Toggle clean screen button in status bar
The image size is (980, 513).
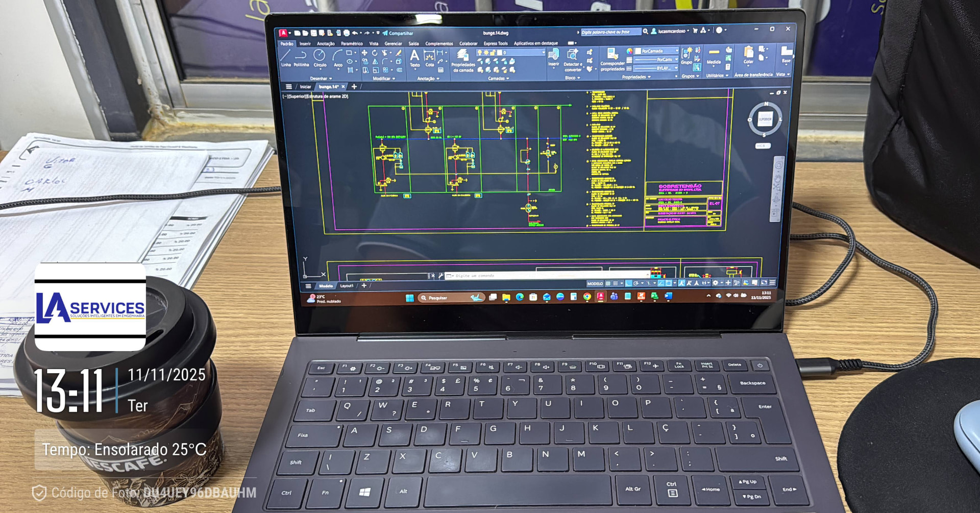tap(764, 282)
